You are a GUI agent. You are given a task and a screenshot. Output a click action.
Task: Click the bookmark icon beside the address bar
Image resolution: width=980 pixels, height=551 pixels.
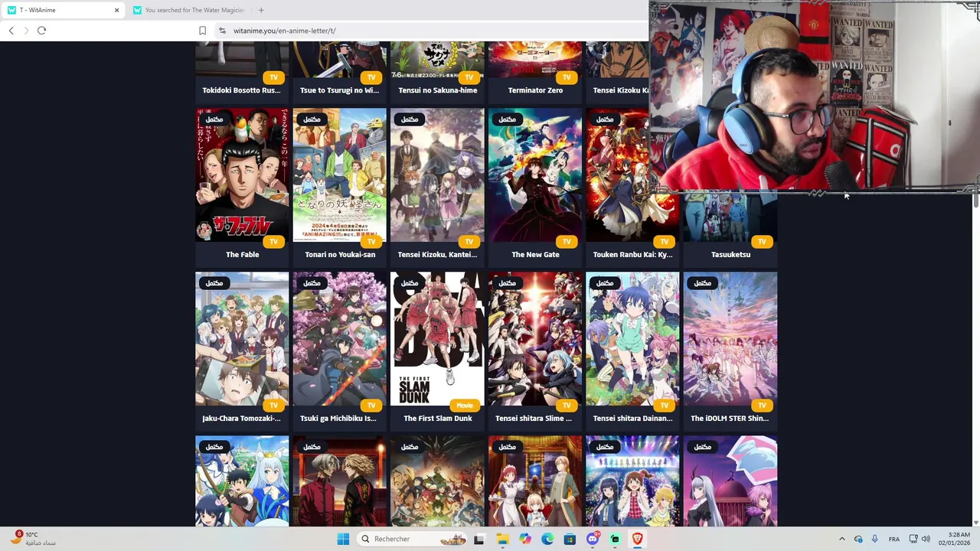(202, 31)
